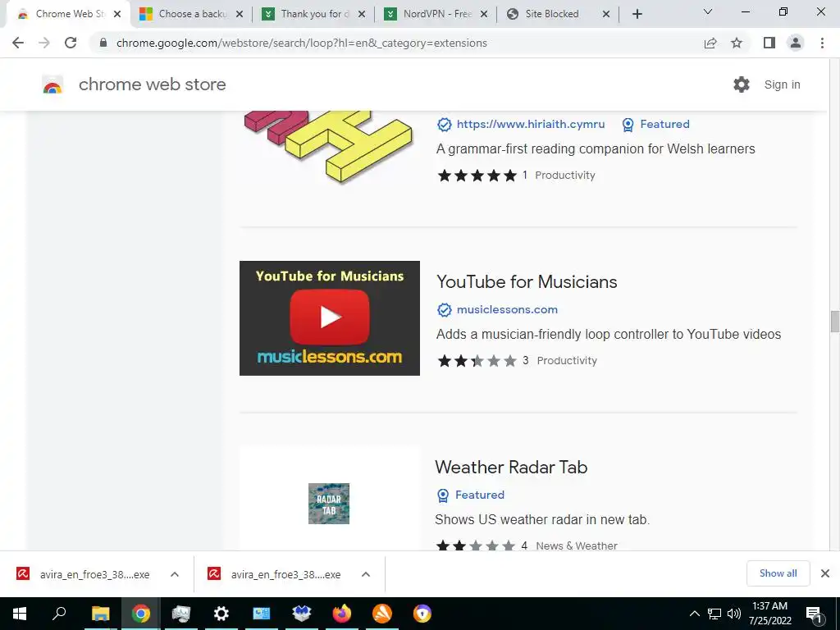Open tab search chevron in title bar

[708, 11]
